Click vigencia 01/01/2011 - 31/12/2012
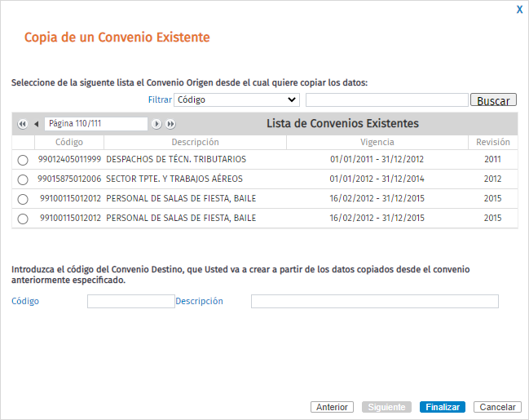 [x=377, y=159]
